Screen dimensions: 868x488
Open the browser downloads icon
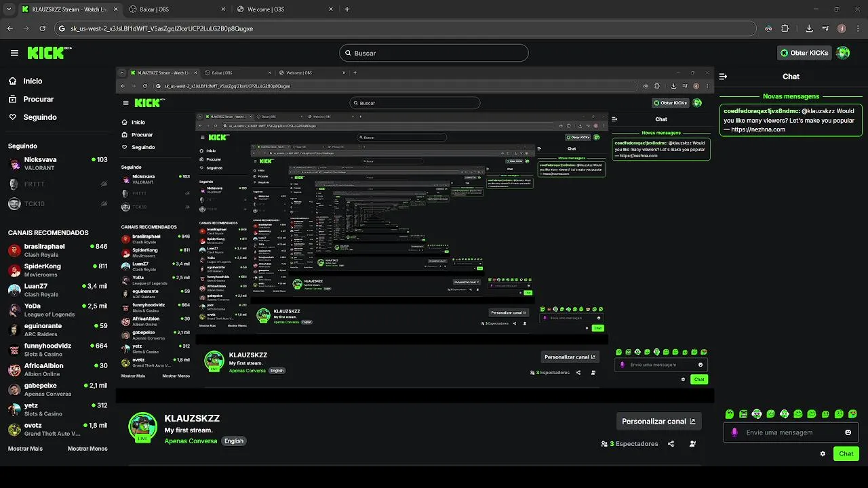(809, 28)
